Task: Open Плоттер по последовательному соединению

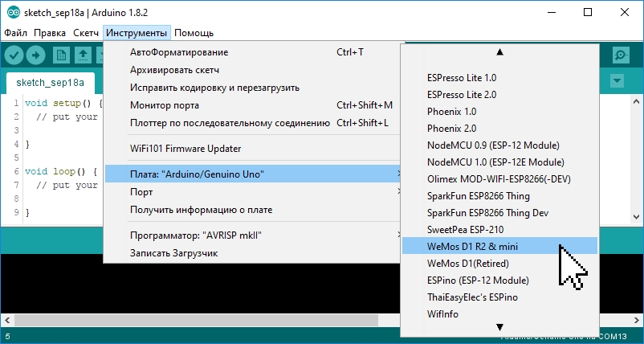Action: (253, 123)
